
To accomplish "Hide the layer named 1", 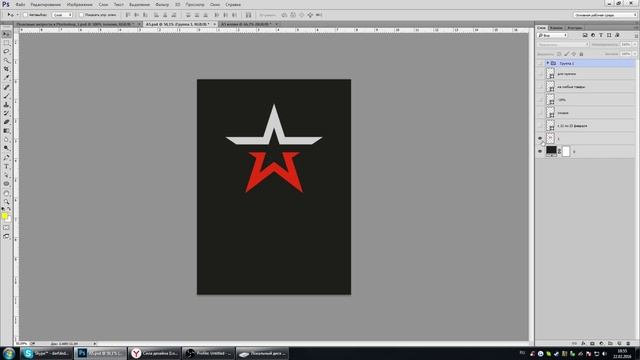I will [540, 139].
